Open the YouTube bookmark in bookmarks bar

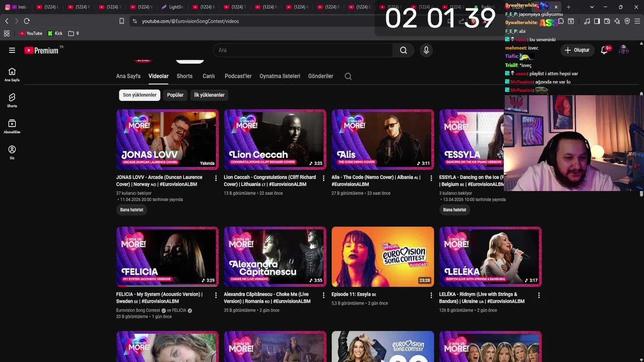31,33
